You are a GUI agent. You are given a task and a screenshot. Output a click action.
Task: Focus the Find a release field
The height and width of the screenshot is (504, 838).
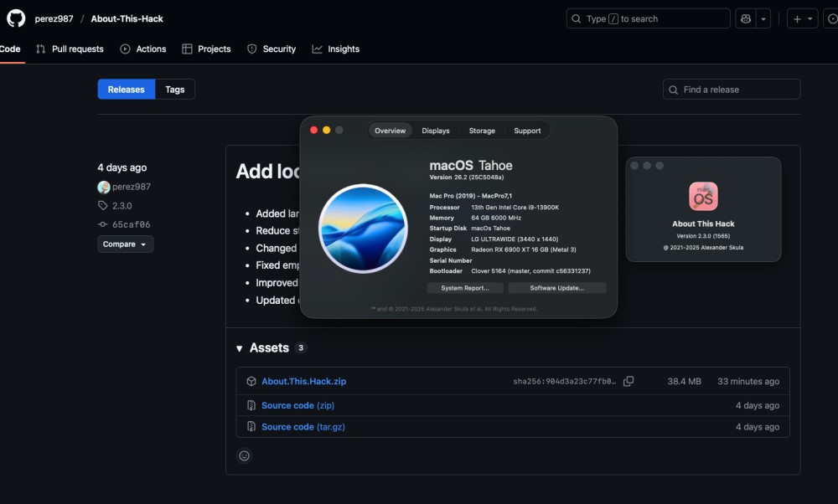pos(732,89)
